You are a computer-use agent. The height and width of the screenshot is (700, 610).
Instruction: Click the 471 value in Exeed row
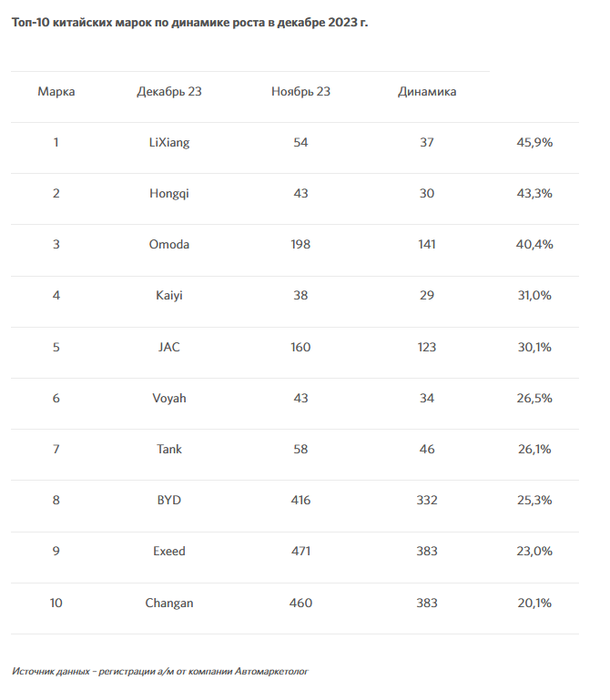(300, 551)
